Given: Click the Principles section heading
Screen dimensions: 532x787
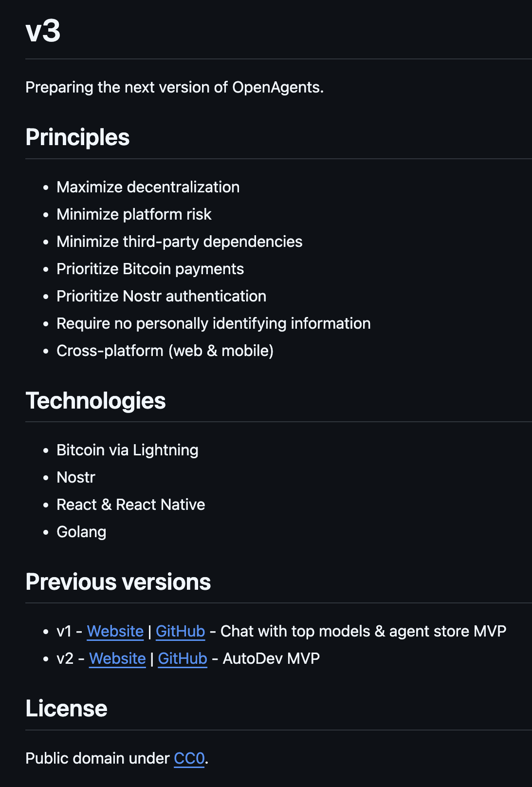Looking at the screenshot, I should (77, 137).
